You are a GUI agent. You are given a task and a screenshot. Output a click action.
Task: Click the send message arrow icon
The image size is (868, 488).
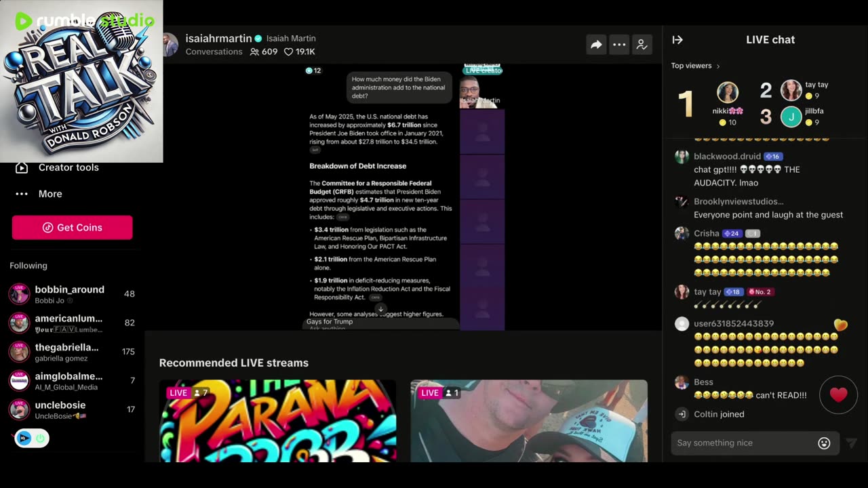tap(852, 443)
